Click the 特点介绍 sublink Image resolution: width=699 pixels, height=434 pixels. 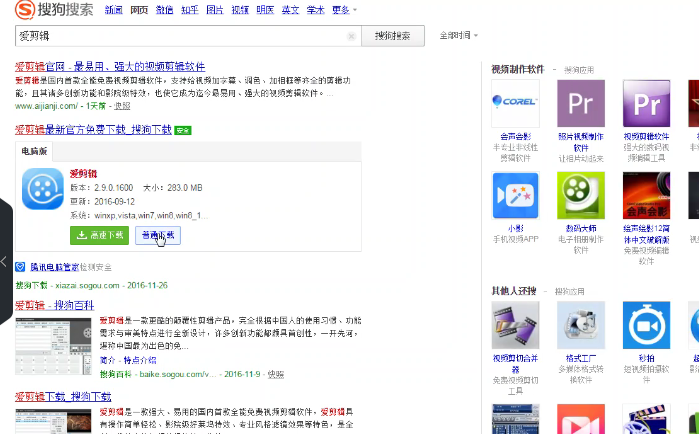tap(140, 360)
